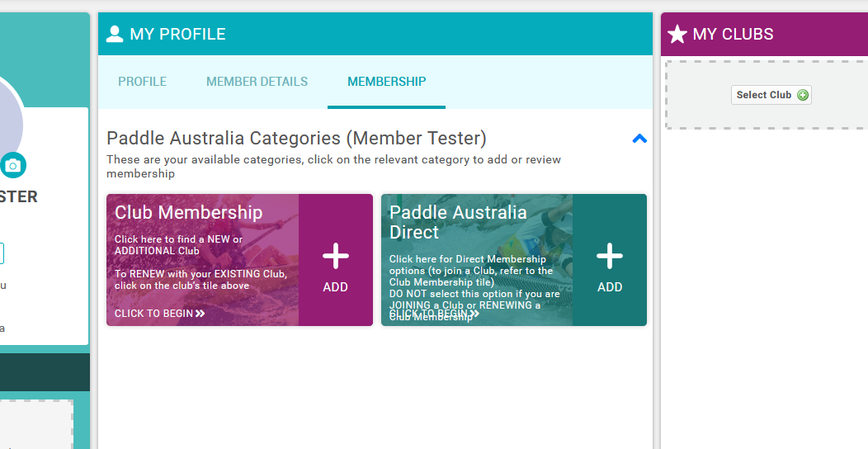Screen dimensions: 868x449
Task: Click the camera icon to change photo
Action: click(x=12, y=165)
